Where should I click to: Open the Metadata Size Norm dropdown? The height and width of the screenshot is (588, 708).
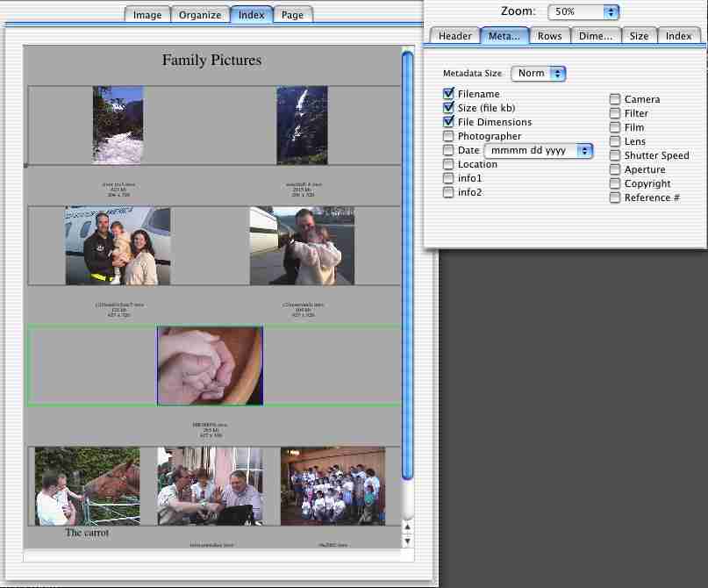pos(539,74)
